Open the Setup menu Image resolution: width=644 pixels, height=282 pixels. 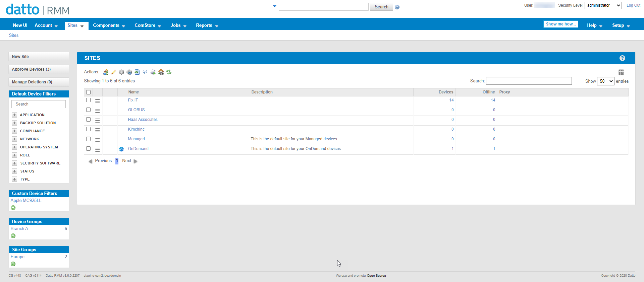point(621,25)
